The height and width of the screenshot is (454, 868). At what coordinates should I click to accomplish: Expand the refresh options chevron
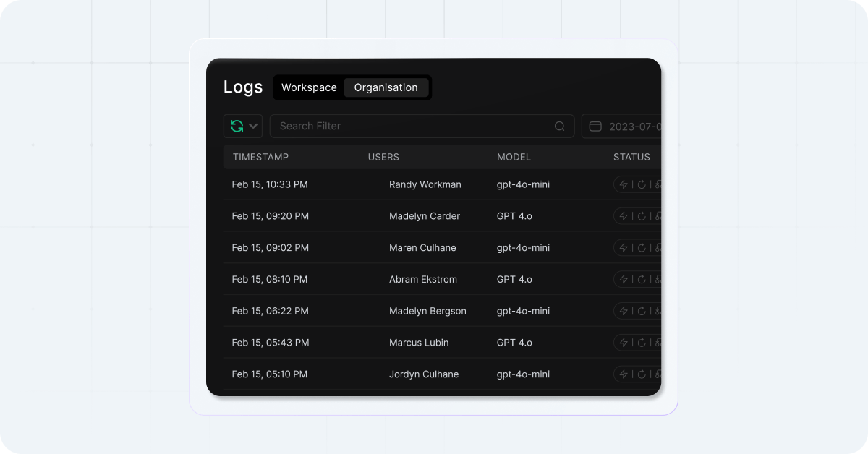click(x=252, y=125)
